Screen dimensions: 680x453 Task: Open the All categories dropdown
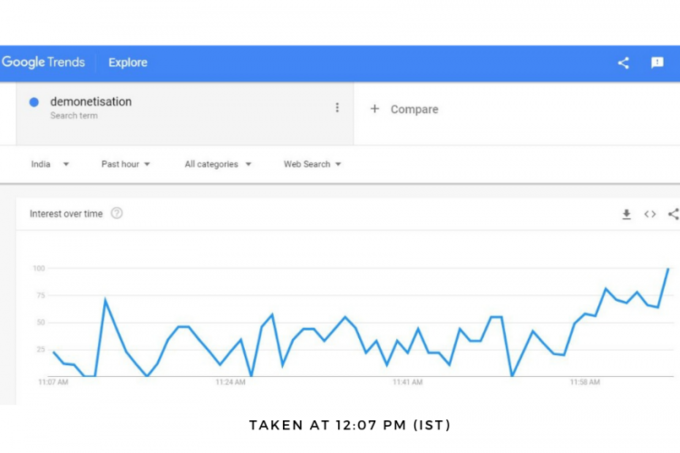click(x=218, y=164)
